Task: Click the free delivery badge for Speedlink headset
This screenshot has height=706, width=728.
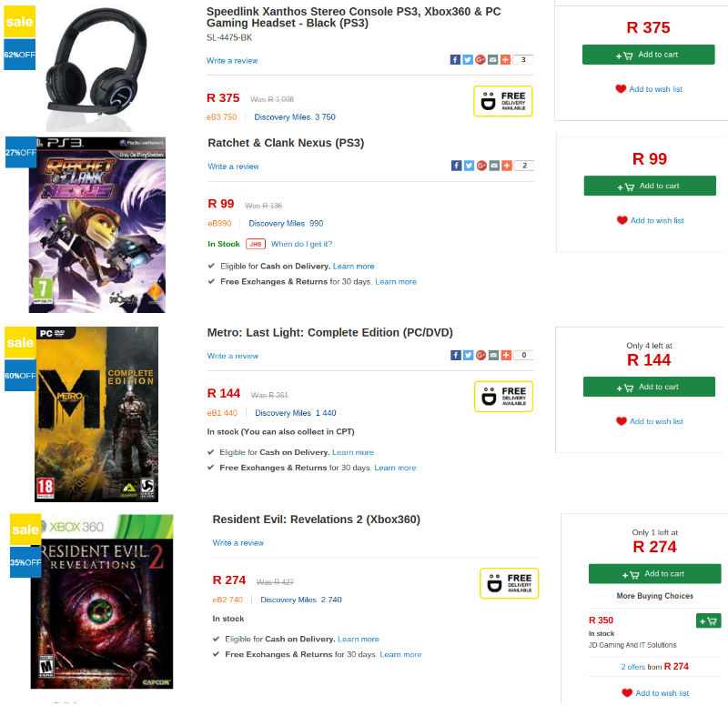Action: click(502, 101)
